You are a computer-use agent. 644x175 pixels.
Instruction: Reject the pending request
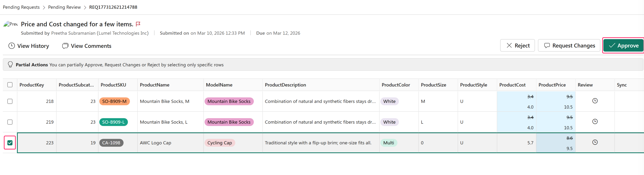click(517, 46)
